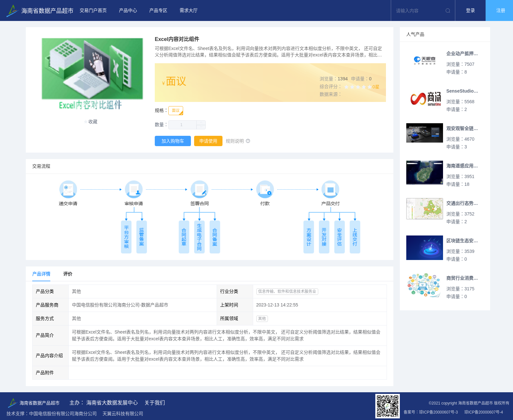The image size is (513, 420).
Task: Click the 产品交付 step icon
Action: [x=330, y=189]
